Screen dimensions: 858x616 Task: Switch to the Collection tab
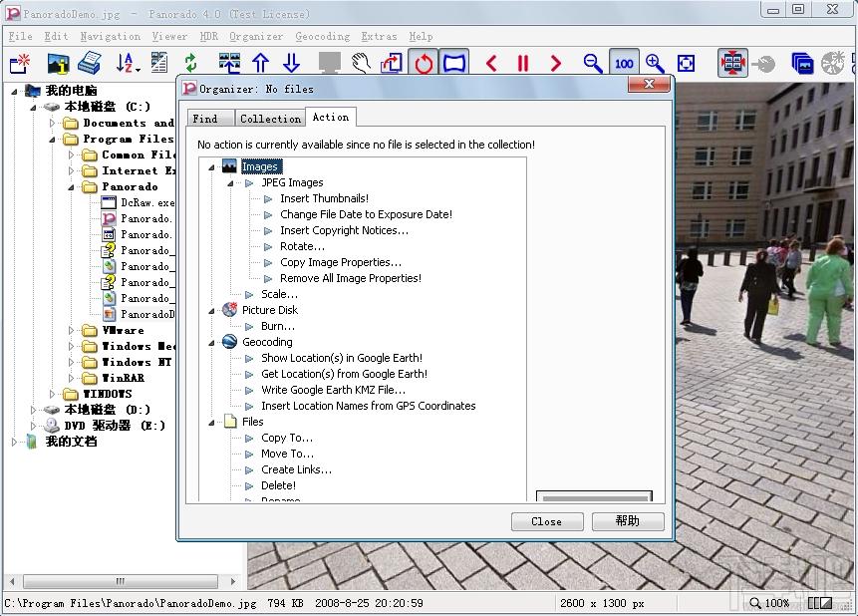[270, 119]
